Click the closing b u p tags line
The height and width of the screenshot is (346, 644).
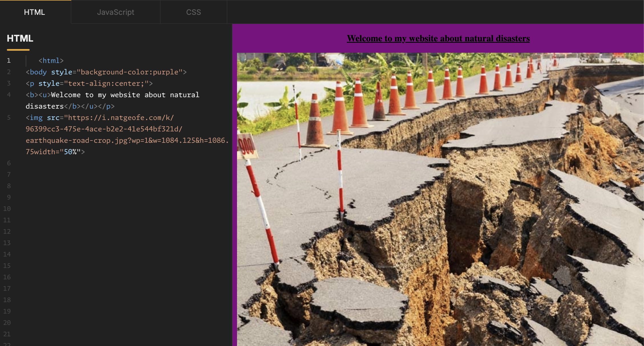pyautogui.click(x=89, y=106)
